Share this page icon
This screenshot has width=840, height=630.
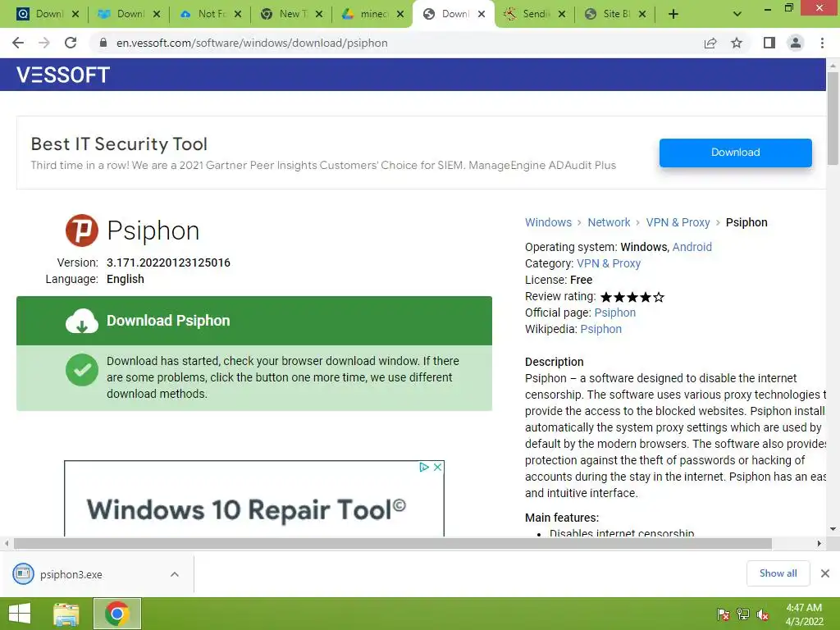pos(710,43)
